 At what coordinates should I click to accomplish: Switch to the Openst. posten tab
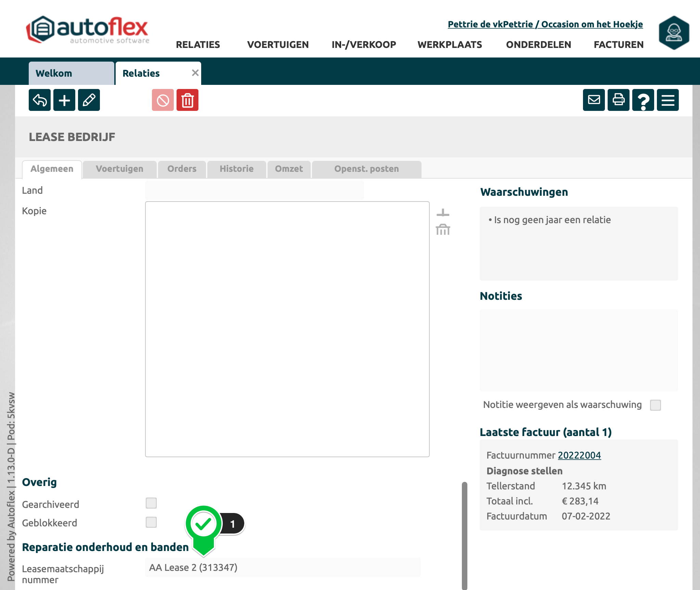coord(366,169)
